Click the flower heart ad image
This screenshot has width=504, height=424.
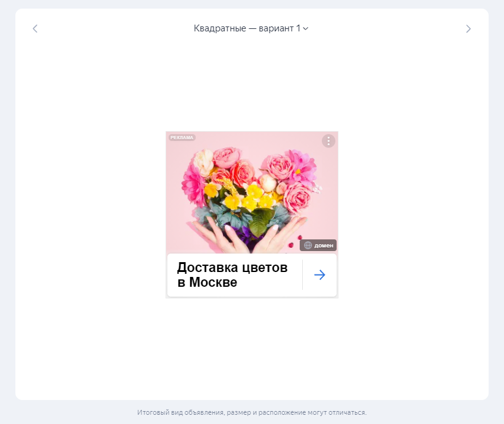[x=252, y=192]
